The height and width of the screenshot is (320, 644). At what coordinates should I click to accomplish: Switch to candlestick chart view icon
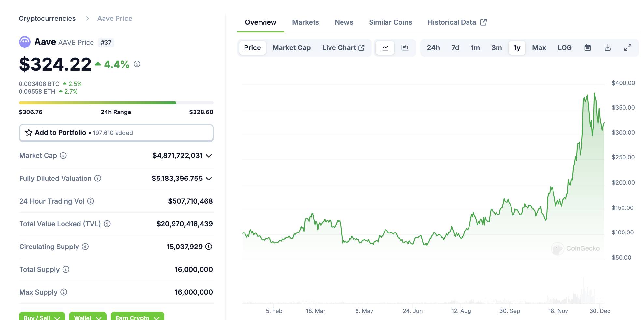point(405,48)
